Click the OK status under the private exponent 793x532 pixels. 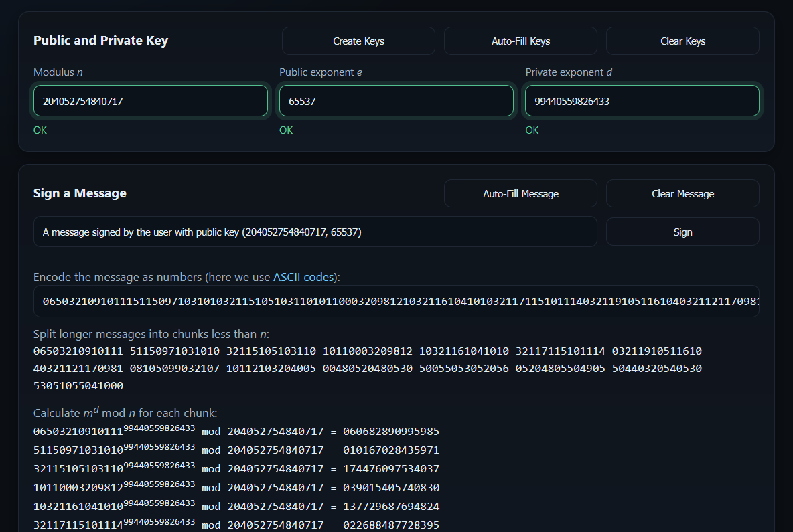click(532, 130)
